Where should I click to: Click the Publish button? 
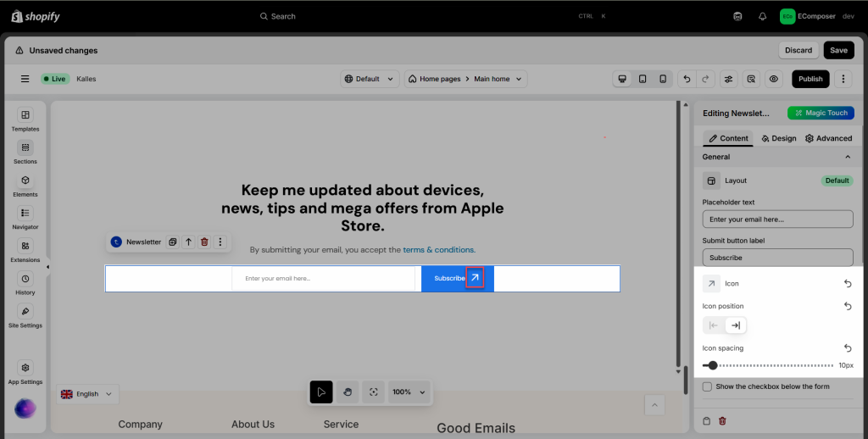point(810,79)
